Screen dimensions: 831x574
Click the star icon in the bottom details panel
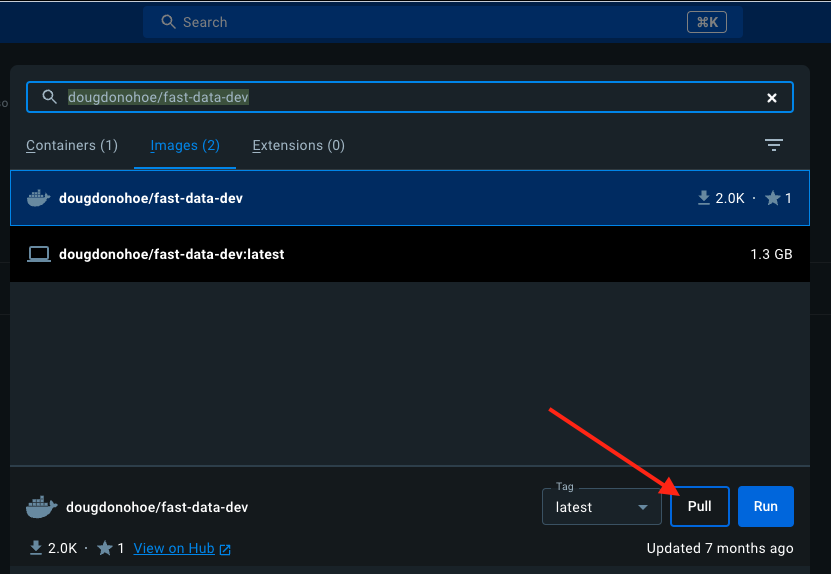pyautogui.click(x=105, y=548)
